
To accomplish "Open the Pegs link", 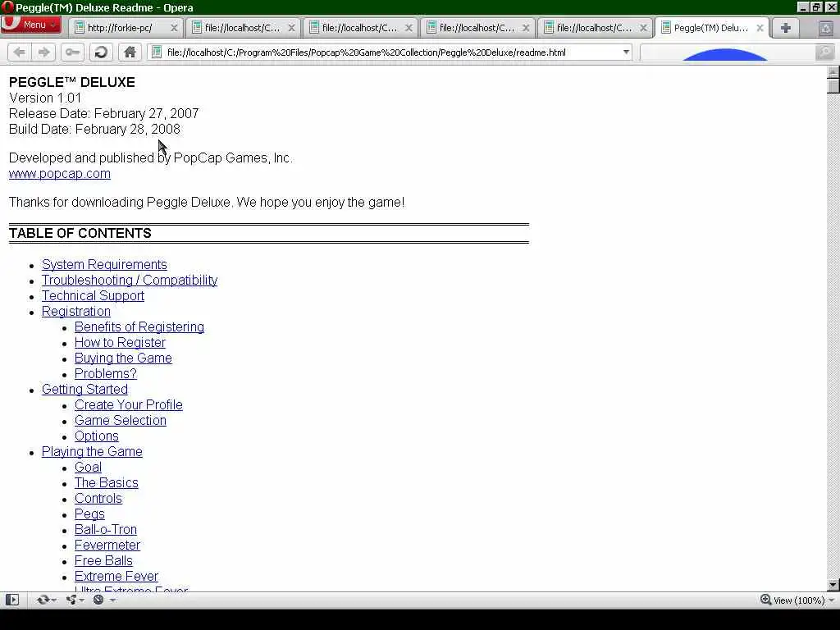I will [89, 514].
